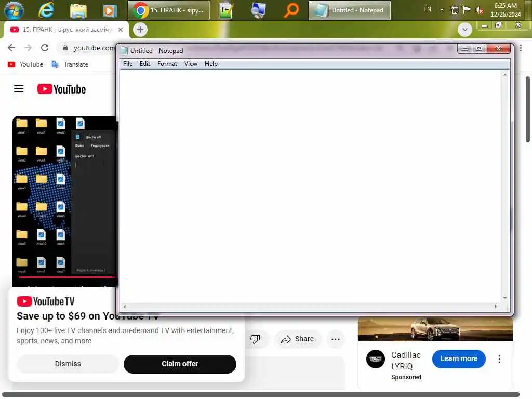The width and height of the screenshot is (532, 399).
Task: Click the EN language indicator
Action: 427,9
